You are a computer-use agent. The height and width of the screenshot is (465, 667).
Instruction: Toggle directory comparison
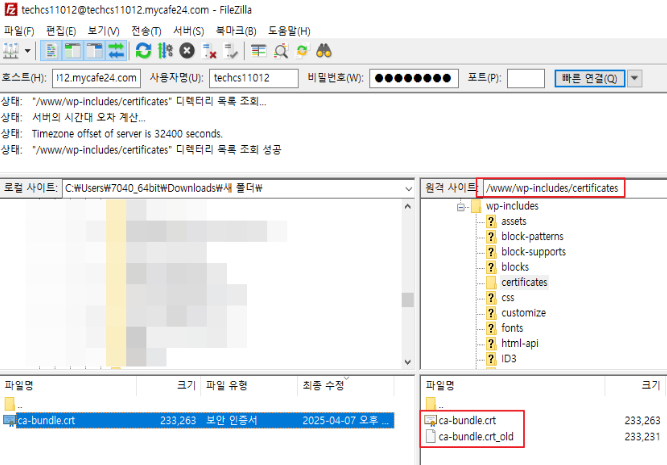pyautogui.click(x=281, y=51)
